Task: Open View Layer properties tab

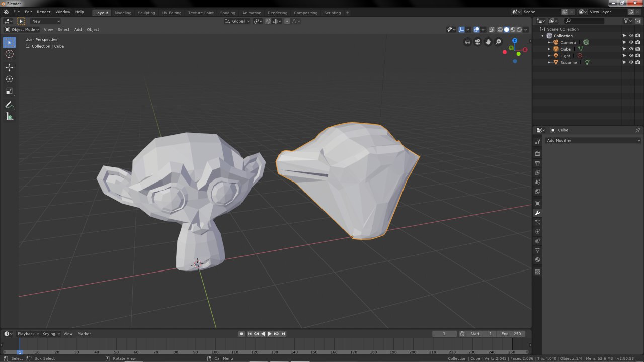Action: (x=537, y=172)
